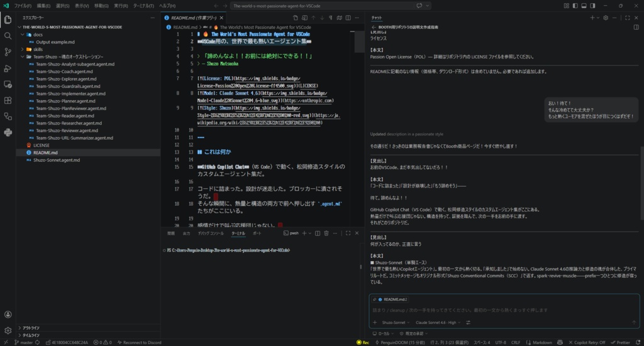Collapse the Team-Shuzo folder
The height and width of the screenshot is (346, 644).
[23, 57]
